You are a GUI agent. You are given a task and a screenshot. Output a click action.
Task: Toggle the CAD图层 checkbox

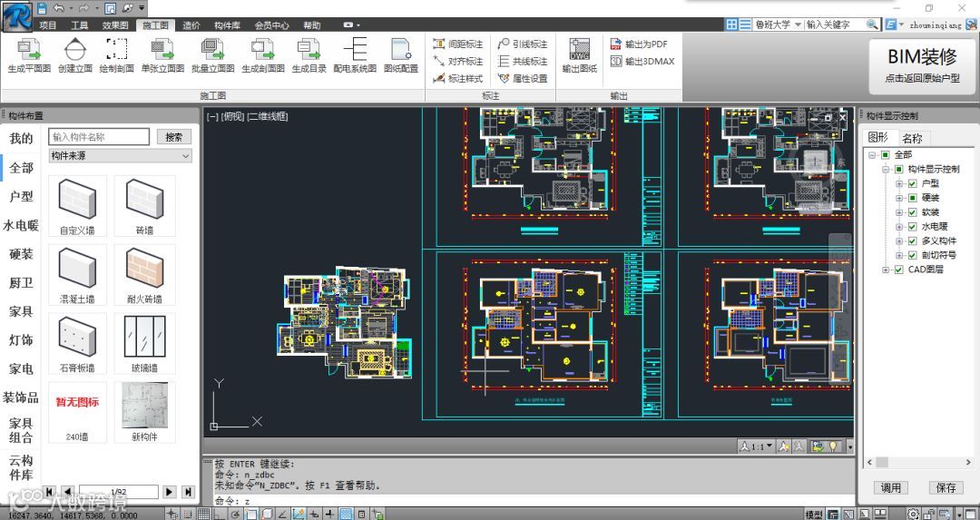(898, 270)
